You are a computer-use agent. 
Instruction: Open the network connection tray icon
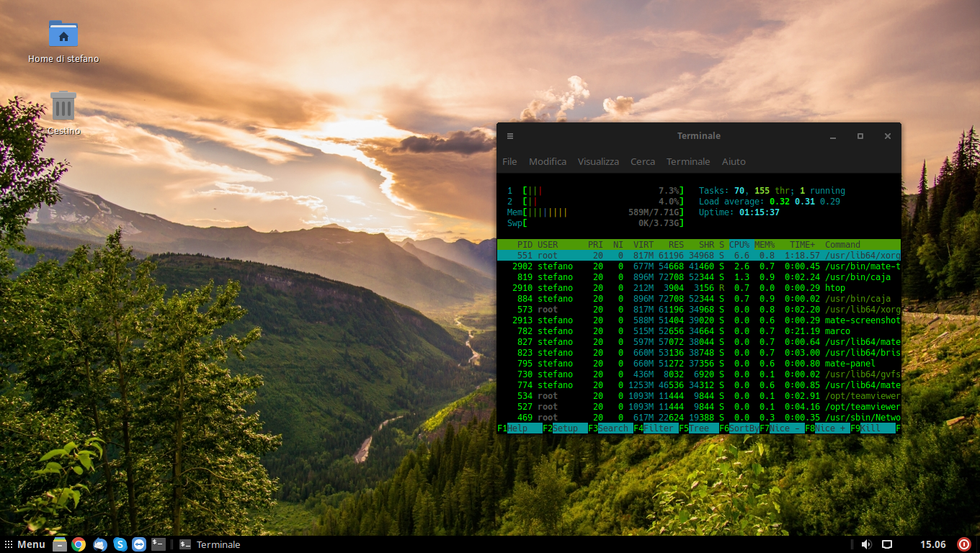click(887, 544)
